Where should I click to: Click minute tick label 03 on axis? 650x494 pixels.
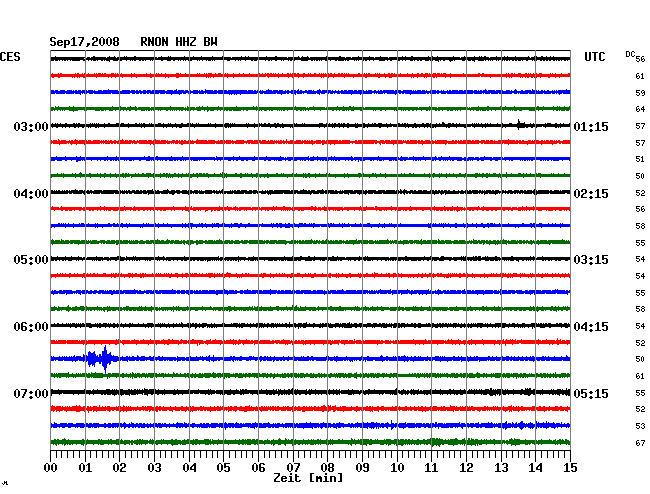point(154,468)
